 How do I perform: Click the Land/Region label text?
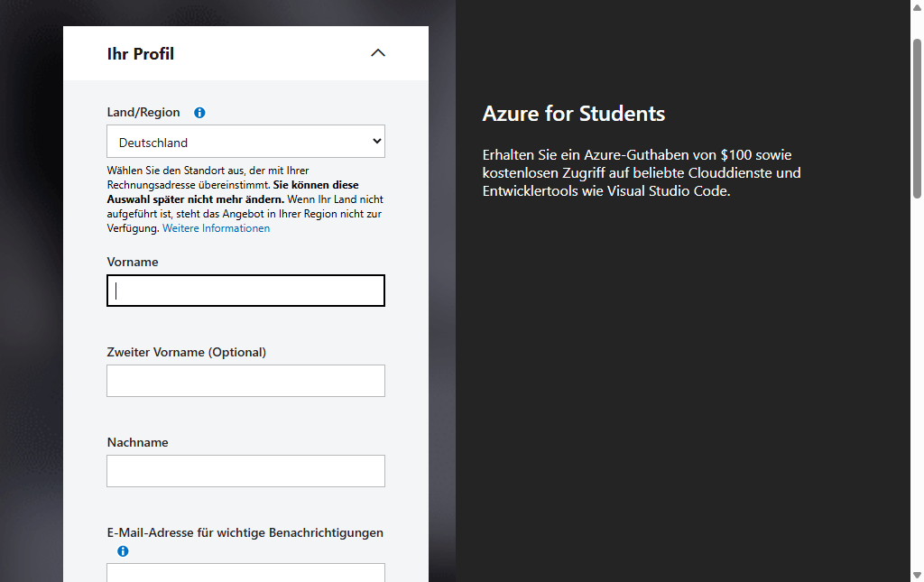pos(143,112)
